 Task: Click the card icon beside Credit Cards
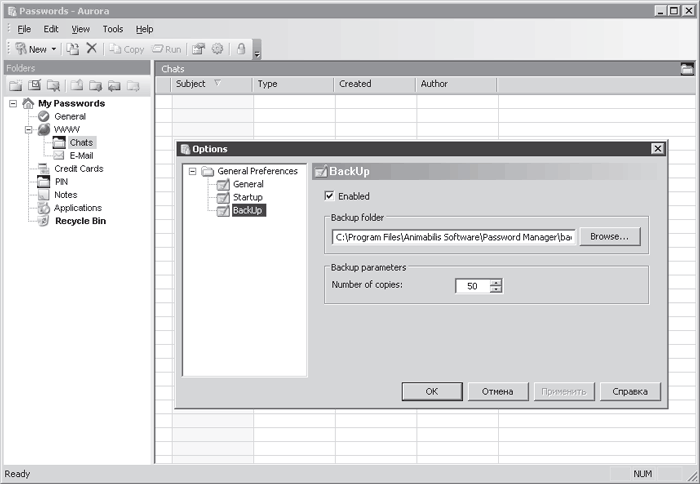coord(44,168)
